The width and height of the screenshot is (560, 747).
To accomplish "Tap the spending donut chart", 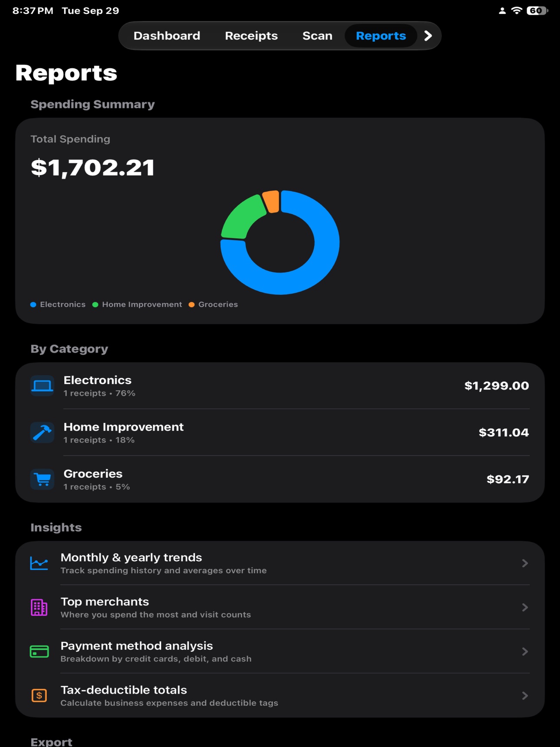I will (x=280, y=242).
